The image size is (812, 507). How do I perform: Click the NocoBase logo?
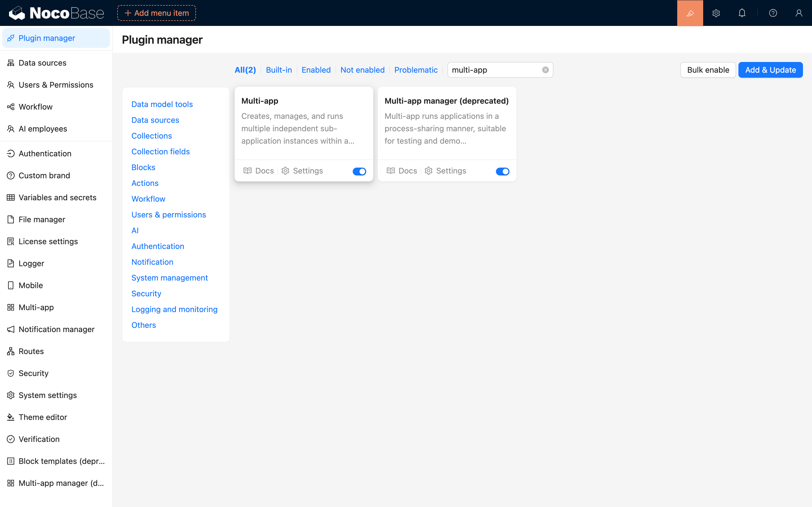pos(56,13)
